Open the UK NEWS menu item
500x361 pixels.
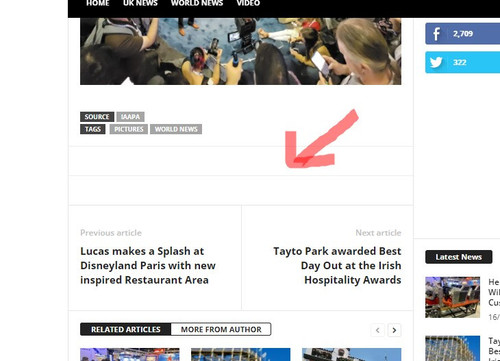[140, 3]
